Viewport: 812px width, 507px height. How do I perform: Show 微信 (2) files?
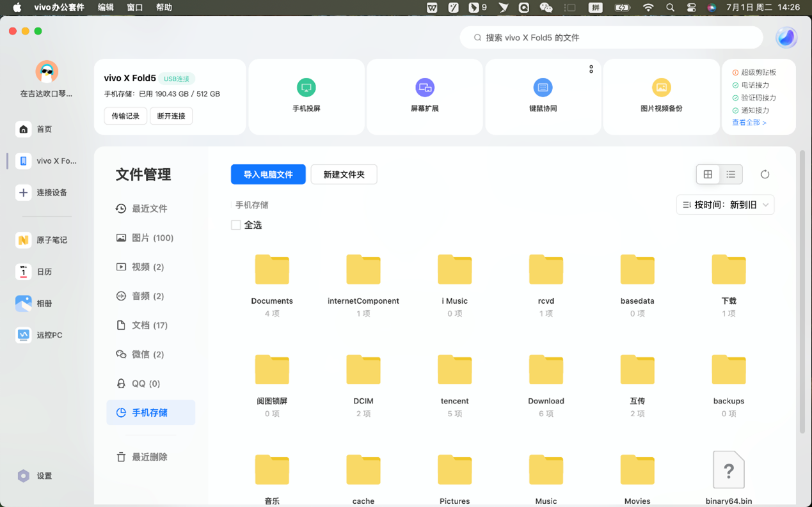(x=150, y=354)
